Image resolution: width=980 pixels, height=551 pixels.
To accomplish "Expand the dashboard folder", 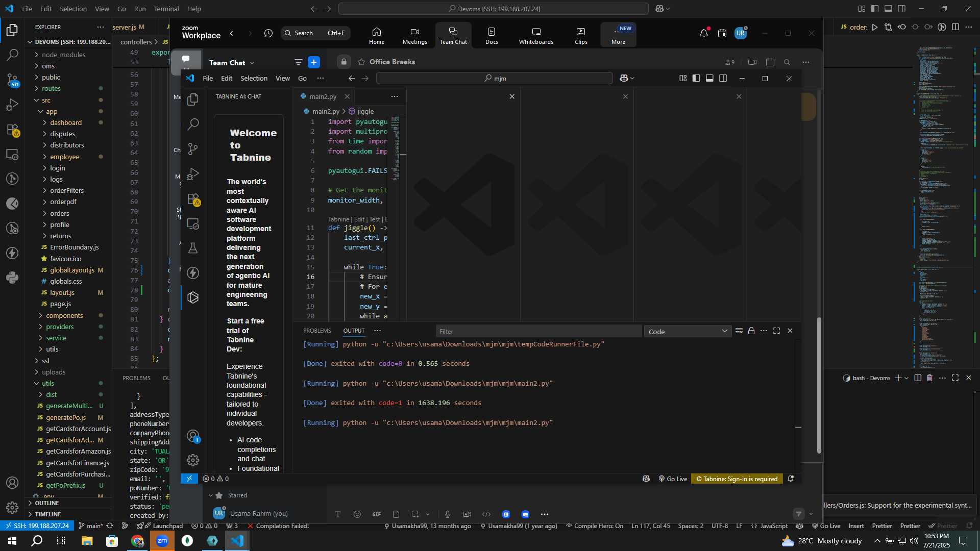I will click(65, 122).
